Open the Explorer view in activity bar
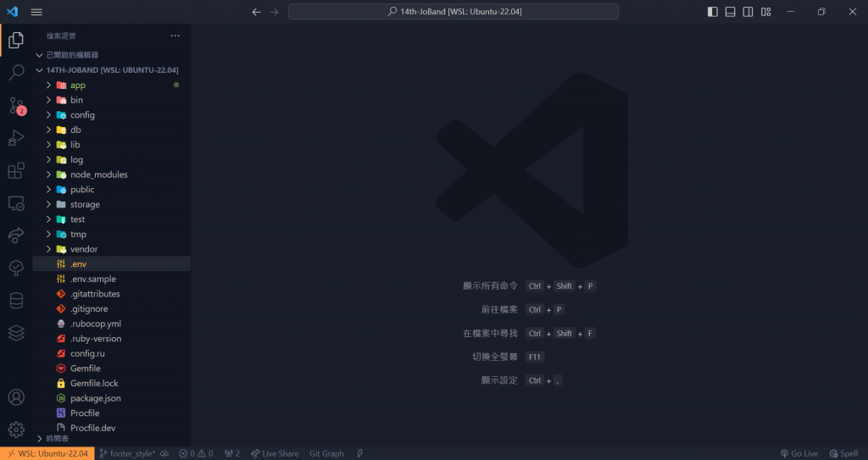 16,40
